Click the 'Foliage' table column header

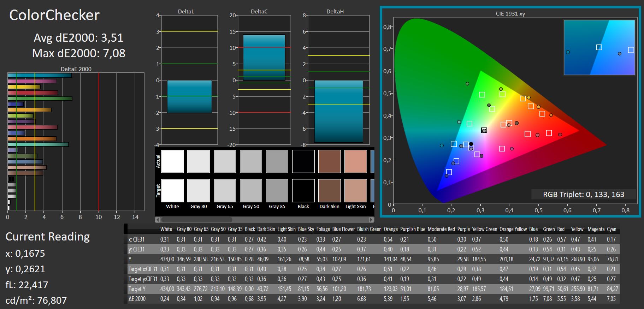pyautogui.click(x=323, y=229)
